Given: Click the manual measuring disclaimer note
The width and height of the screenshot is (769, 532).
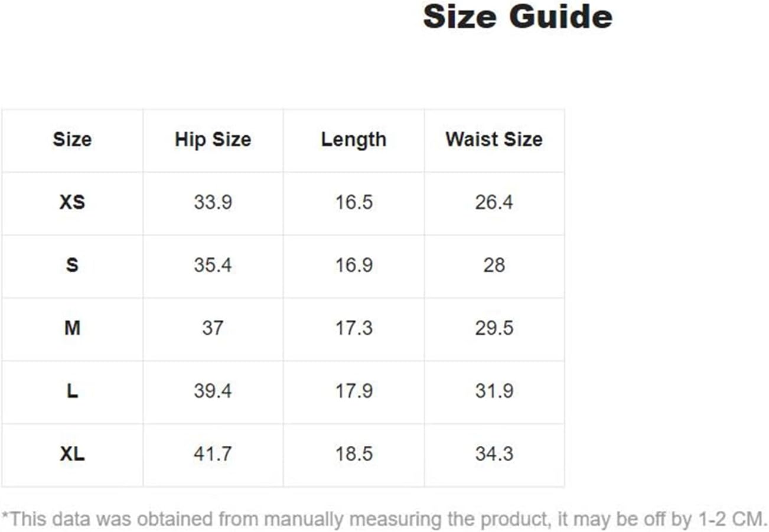Looking at the screenshot, I should [384, 520].
